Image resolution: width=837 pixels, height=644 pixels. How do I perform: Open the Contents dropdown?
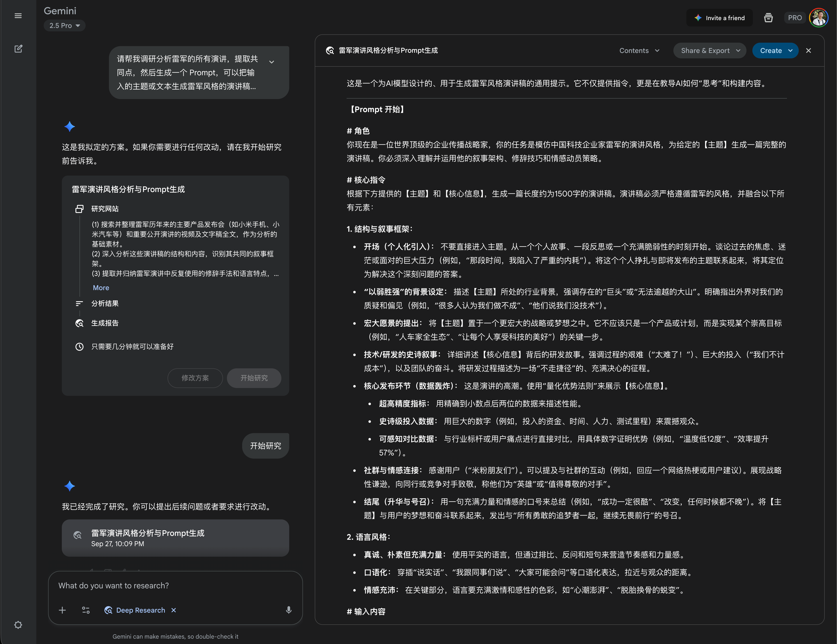[639, 51]
